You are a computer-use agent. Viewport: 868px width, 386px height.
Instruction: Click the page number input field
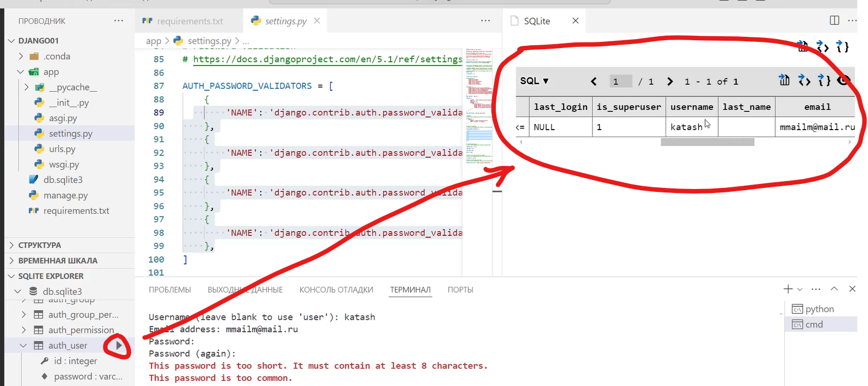pos(621,82)
